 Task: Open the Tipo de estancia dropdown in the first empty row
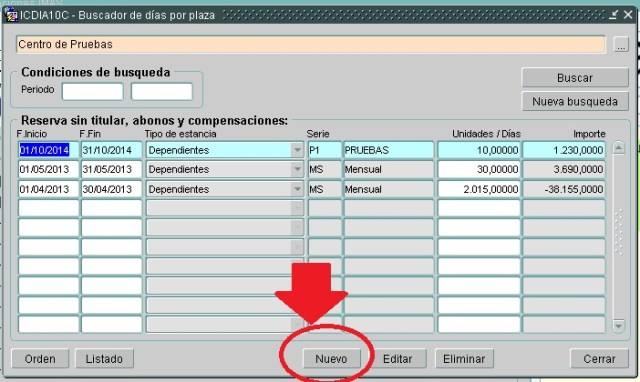(298, 208)
